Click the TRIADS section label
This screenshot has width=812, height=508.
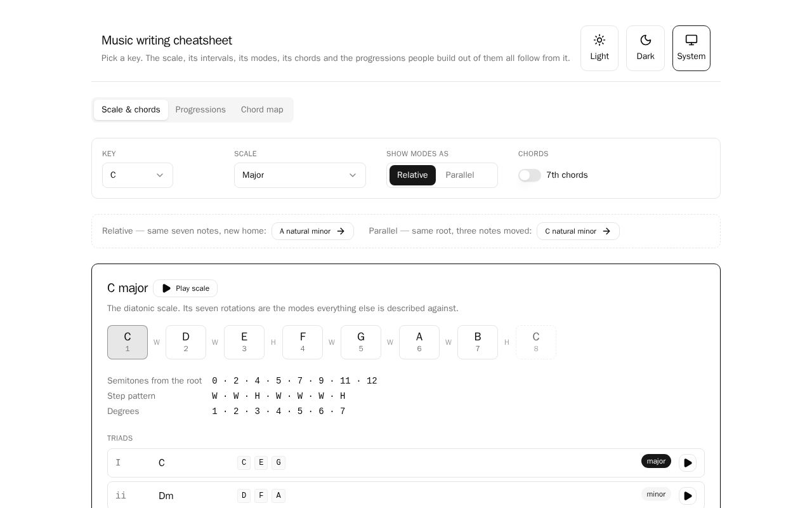point(120,438)
